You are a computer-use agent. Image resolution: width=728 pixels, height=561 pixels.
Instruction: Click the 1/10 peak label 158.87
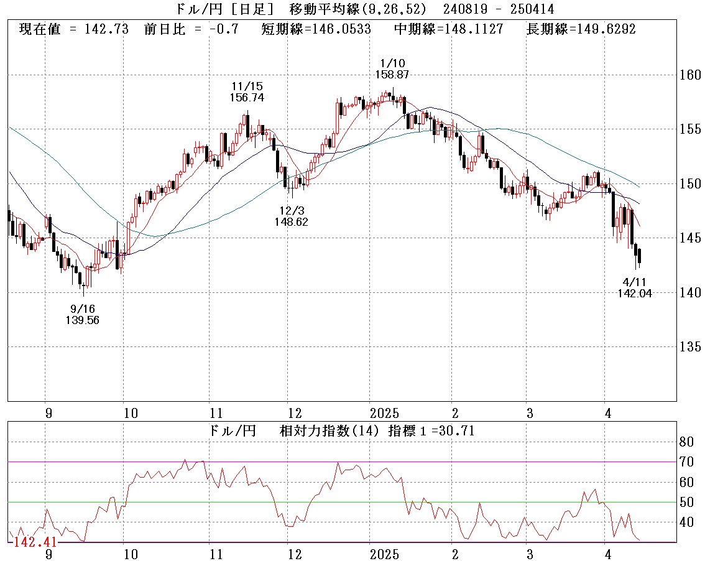coord(392,74)
